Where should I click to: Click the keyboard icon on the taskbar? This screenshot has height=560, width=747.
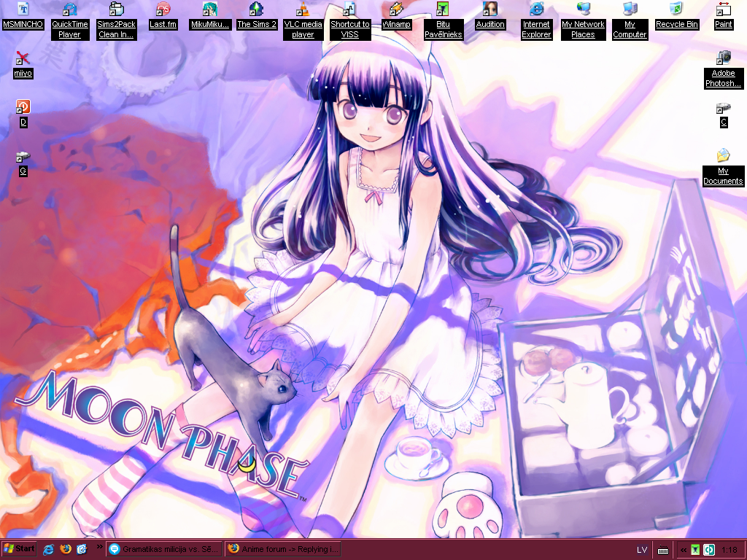click(662, 550)
